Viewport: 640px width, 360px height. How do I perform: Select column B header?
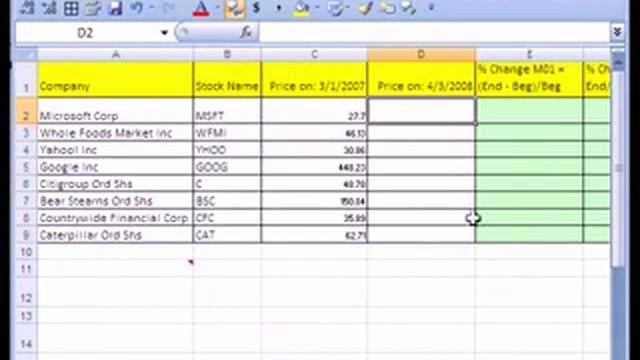(227, 54)
